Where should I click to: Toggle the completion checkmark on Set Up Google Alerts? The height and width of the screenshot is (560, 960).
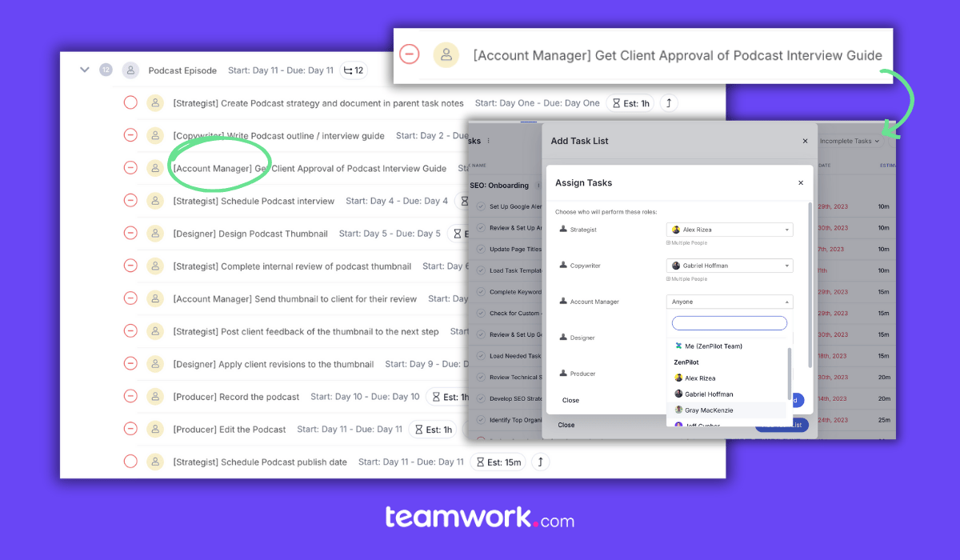(481, 206)
